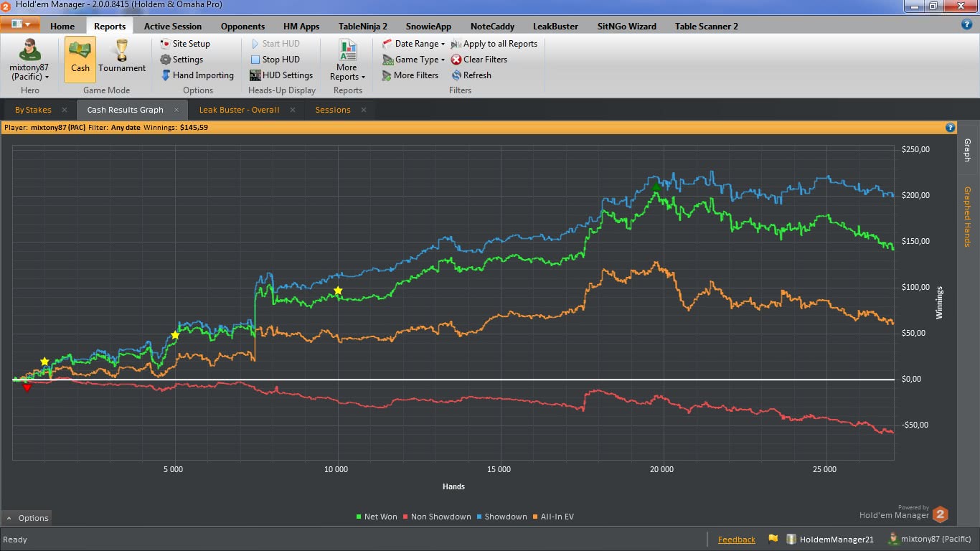The width and height of the screenshot is (980, 551).
Task: Open the SitNGo Wizard tab
Action: (627, 26)
